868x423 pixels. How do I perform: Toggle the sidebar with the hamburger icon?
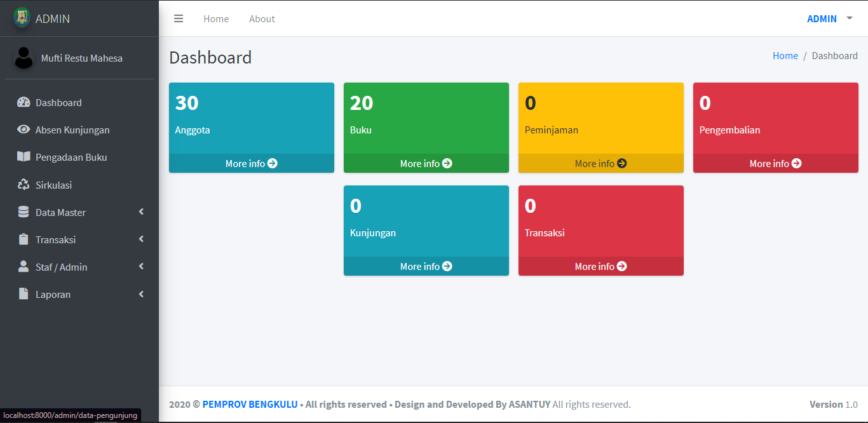point(179,18)
